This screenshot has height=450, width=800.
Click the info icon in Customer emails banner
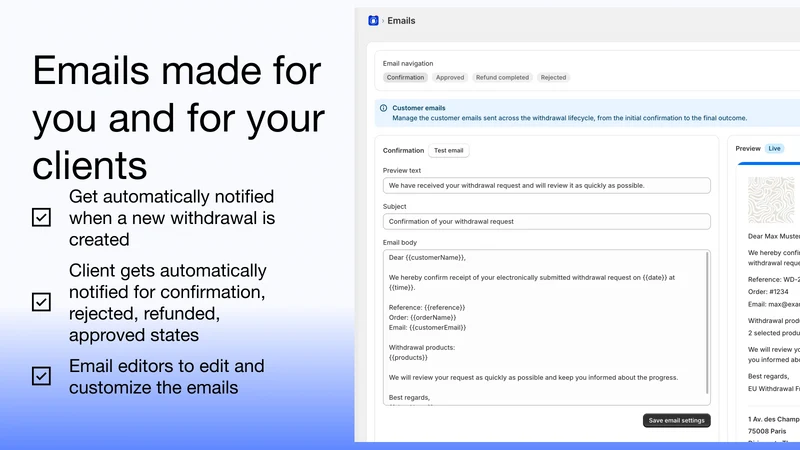pos(383,108)
